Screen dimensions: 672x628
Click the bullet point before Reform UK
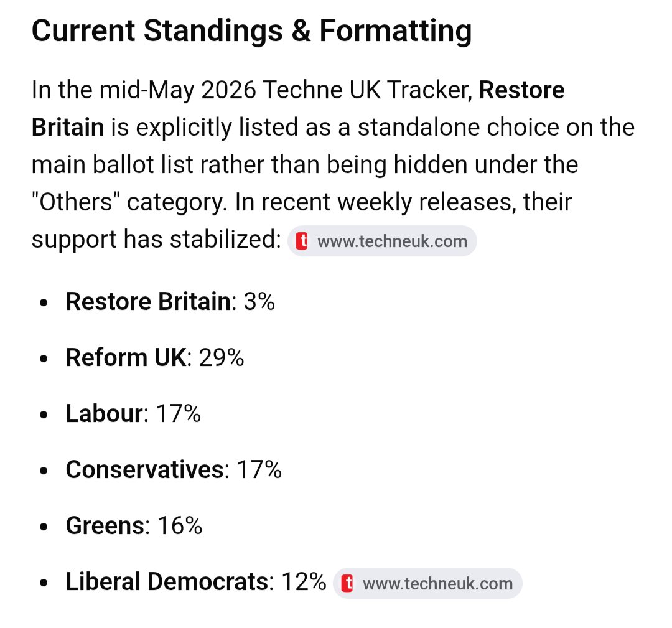pyautogui.click(x=44, y=359)
